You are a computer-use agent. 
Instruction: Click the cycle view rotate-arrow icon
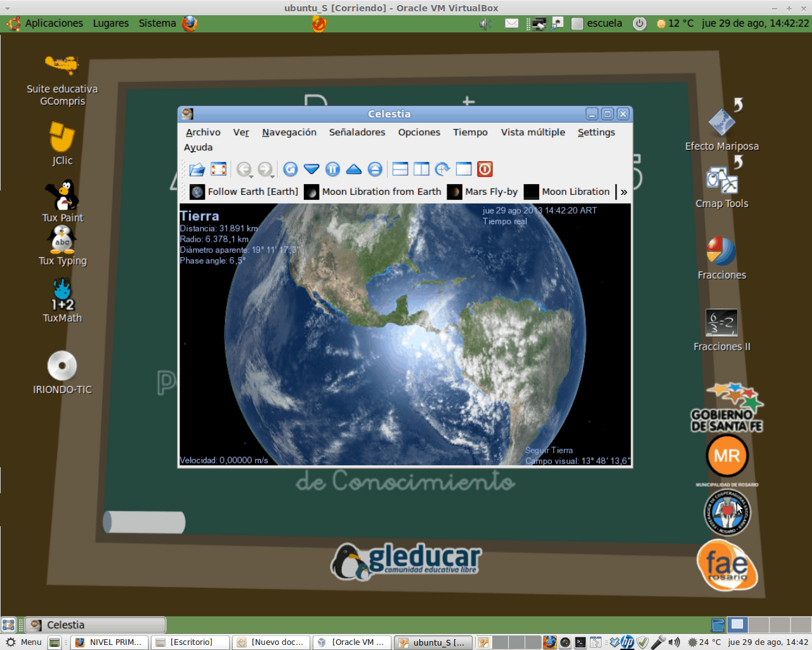442,169
